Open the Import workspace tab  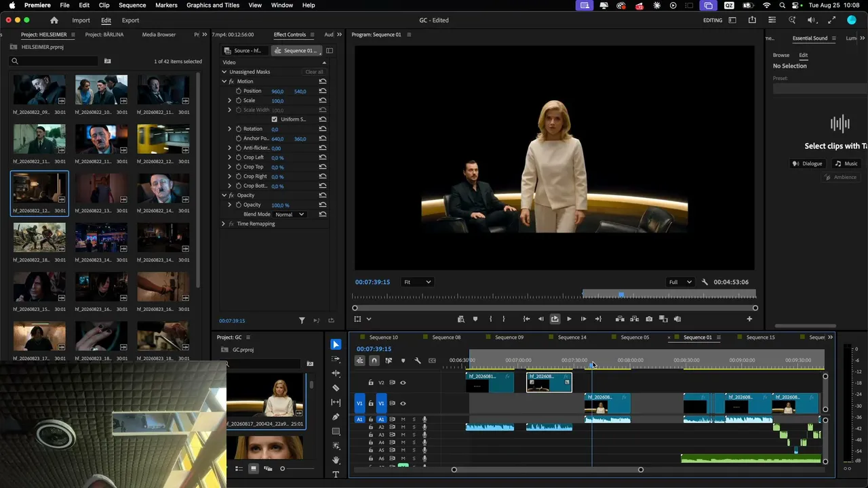(x=81, y=20)
